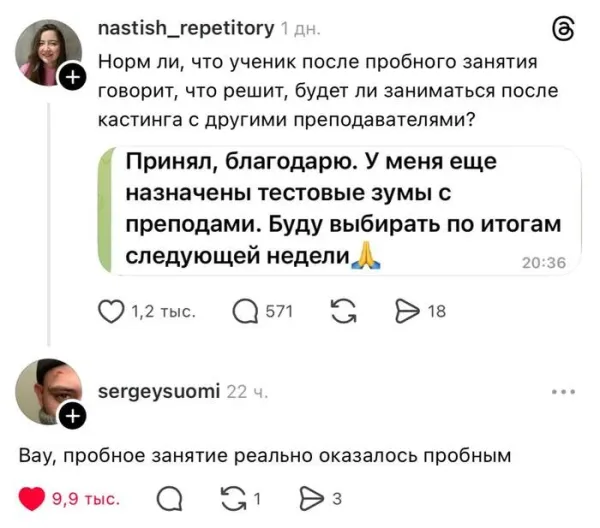Open the sergeysuomi profile picture
Screen dimensions: 600x528
(46, 391)
